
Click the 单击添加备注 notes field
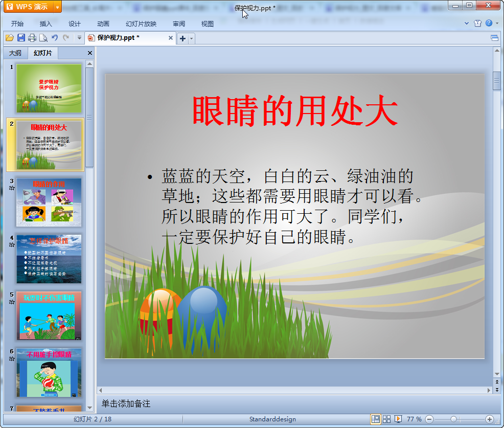[x=126, y=403]
